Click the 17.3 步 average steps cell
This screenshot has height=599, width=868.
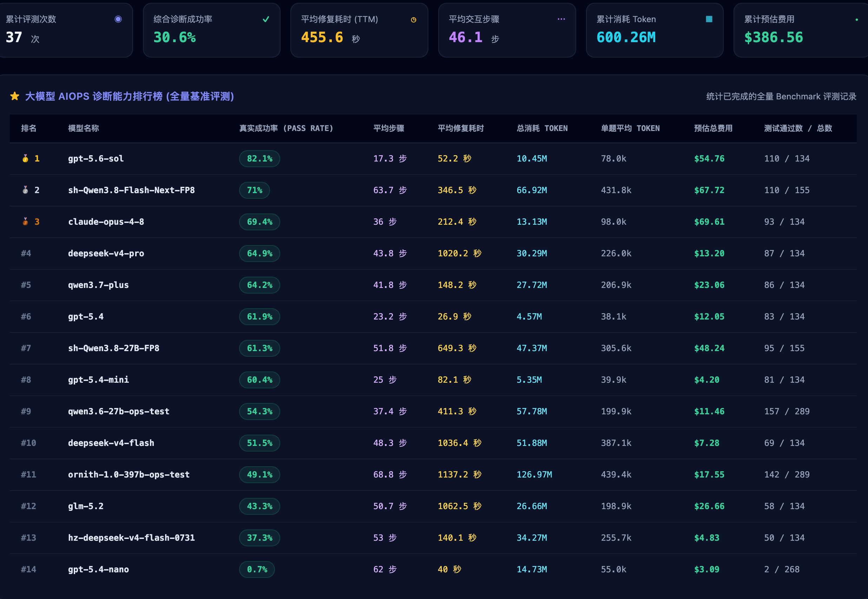coord(390,158)
